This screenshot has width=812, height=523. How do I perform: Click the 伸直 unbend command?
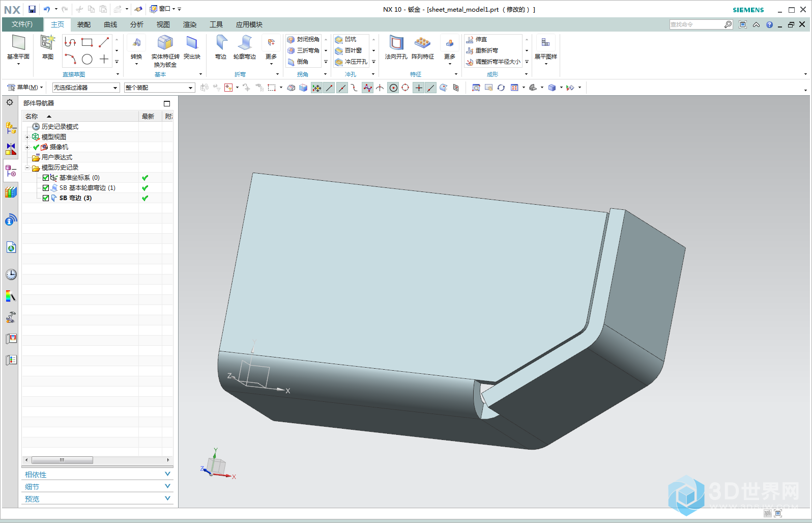tap(477, 39)
